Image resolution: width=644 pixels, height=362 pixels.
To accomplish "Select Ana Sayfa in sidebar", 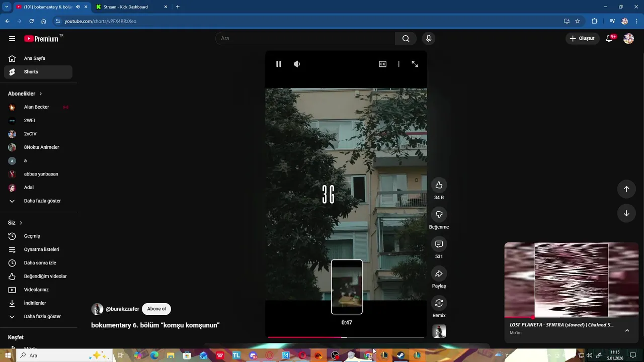I will point(38,58).
